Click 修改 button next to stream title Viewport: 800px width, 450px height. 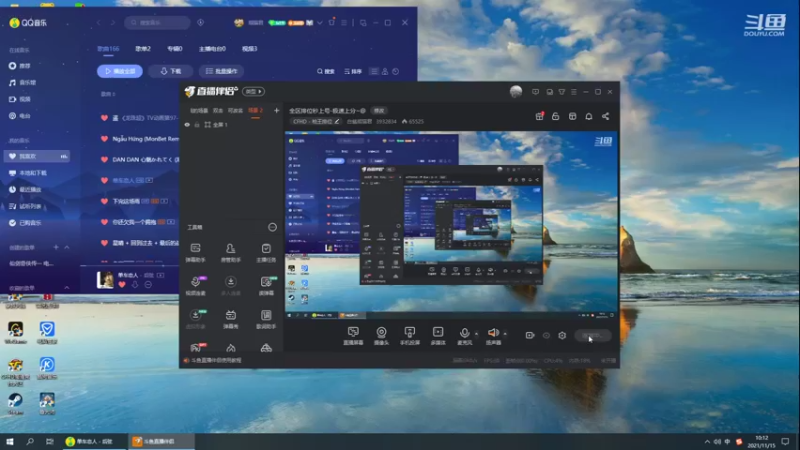[x=379, y=110]
